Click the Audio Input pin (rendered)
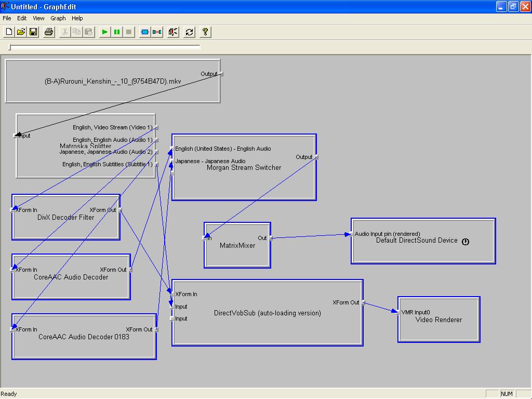 352,234
